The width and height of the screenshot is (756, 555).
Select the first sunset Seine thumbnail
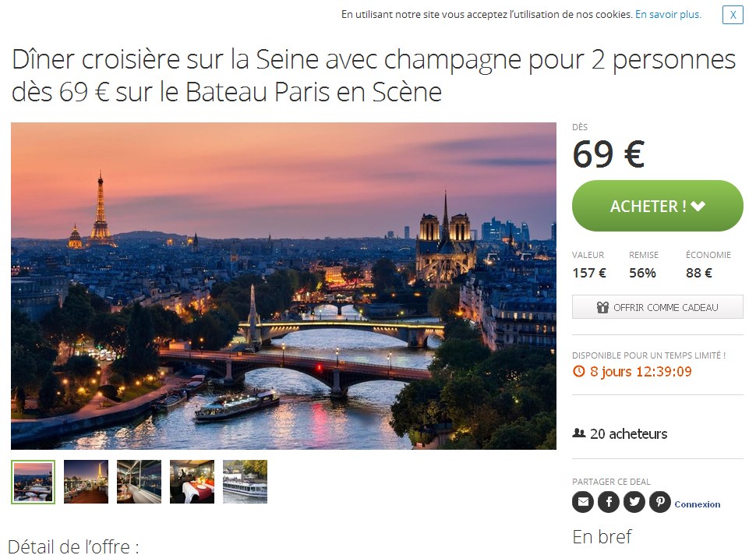tap(34, 482)
